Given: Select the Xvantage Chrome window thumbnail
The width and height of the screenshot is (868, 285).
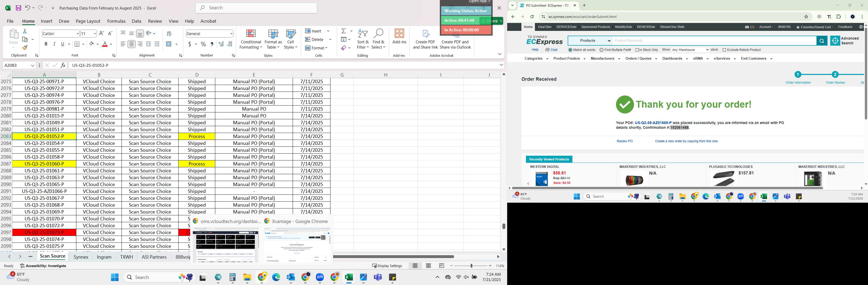Looking at the screenshot, I should pyautogui.click(x=297, y=245).
